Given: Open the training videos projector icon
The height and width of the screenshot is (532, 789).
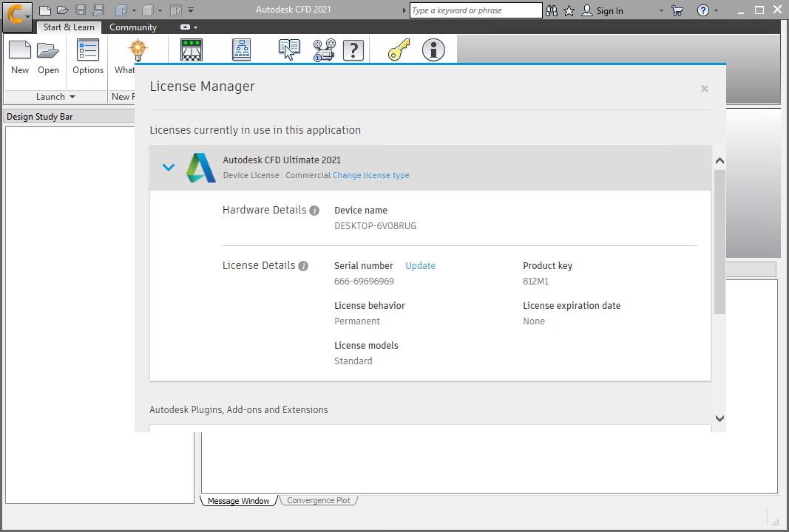Looking at the screenshot, I should click(323, 49).
